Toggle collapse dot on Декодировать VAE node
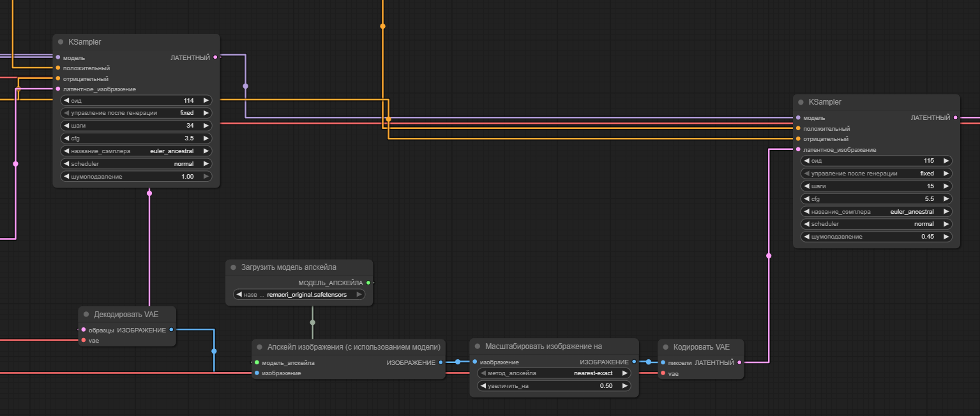Viewport: 980px width, 416px height. point(86,315)
